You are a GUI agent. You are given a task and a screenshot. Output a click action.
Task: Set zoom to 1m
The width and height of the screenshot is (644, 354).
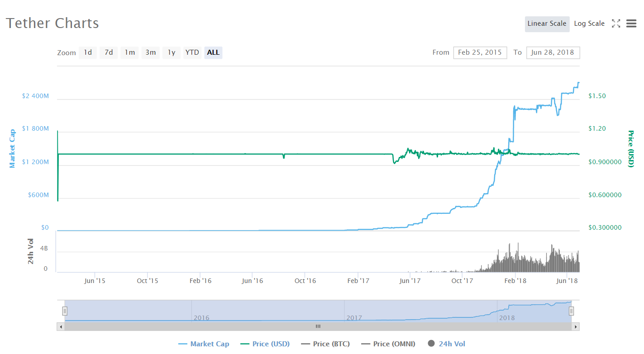(130, 52)
